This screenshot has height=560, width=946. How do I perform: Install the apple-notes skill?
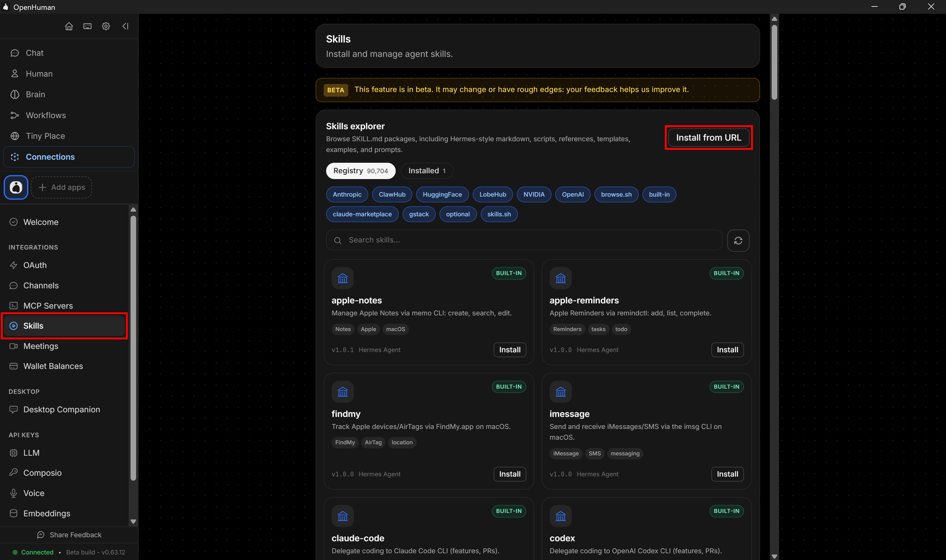(510, 350)
